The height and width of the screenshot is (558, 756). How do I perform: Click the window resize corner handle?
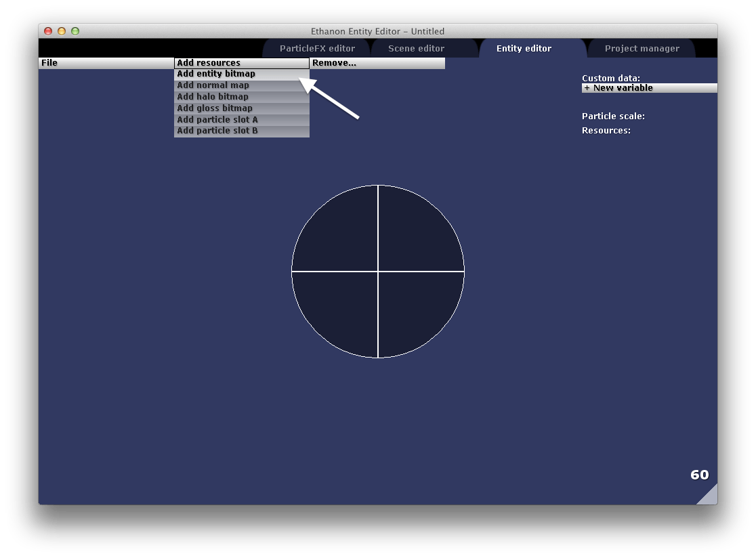pyautogui.click(x=709, y=496)
